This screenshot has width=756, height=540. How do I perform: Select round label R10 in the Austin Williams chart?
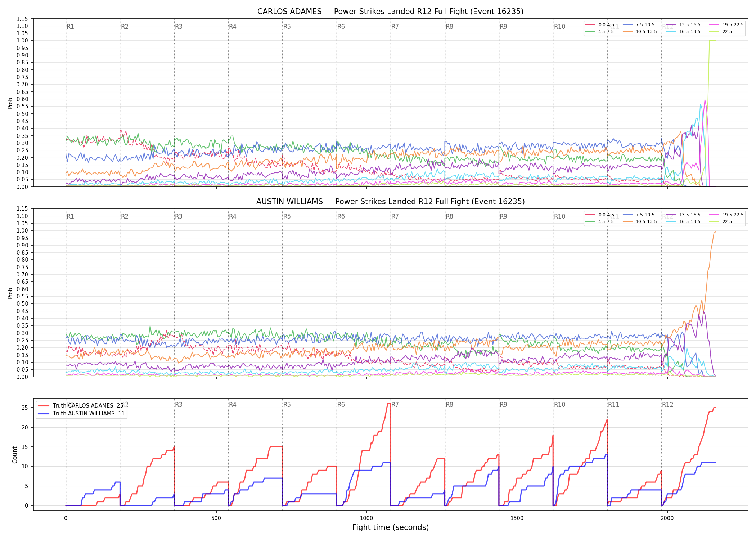click(559, 216)
